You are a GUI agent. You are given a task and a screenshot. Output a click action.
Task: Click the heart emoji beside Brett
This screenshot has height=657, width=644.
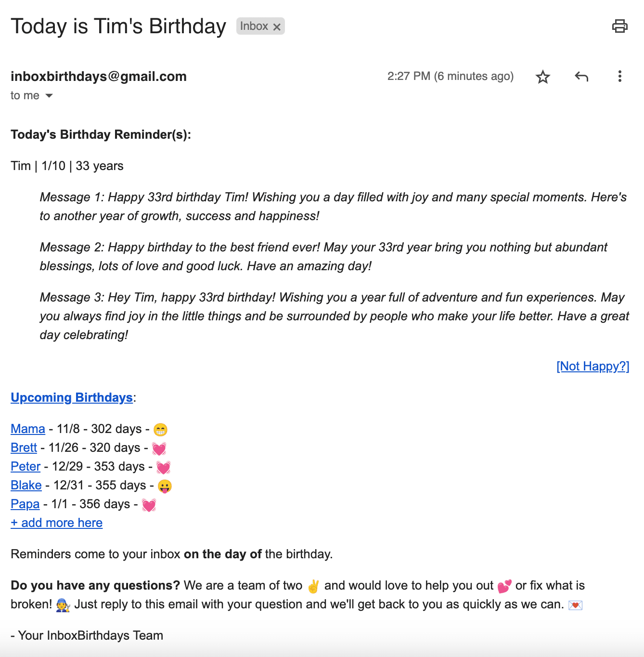point(159,448)
